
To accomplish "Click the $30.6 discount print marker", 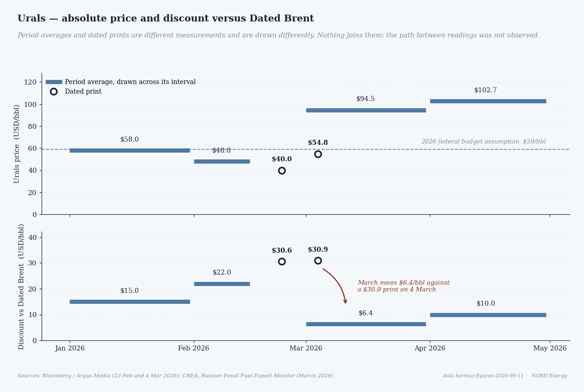I will [x=282, y=261].
